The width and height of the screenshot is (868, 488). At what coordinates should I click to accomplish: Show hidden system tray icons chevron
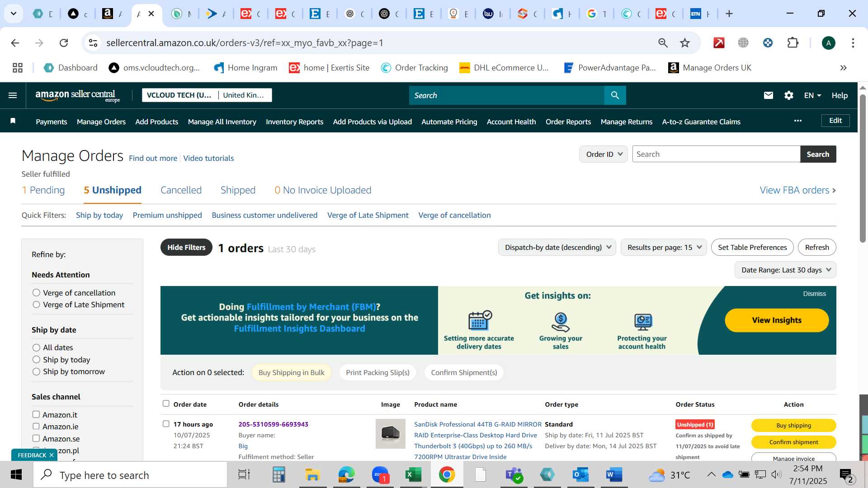[x=711, y=474]
